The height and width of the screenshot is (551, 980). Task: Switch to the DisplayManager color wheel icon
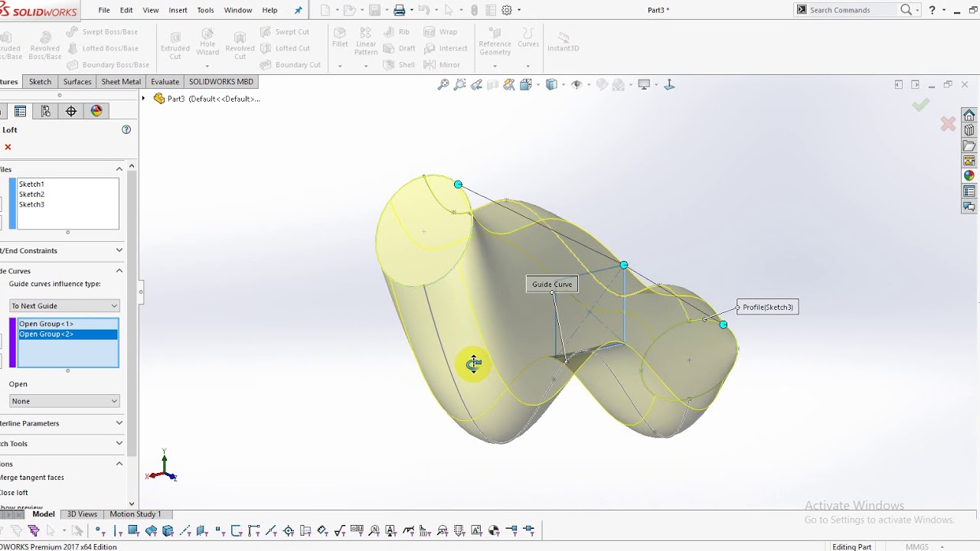[x=96, y=111]
